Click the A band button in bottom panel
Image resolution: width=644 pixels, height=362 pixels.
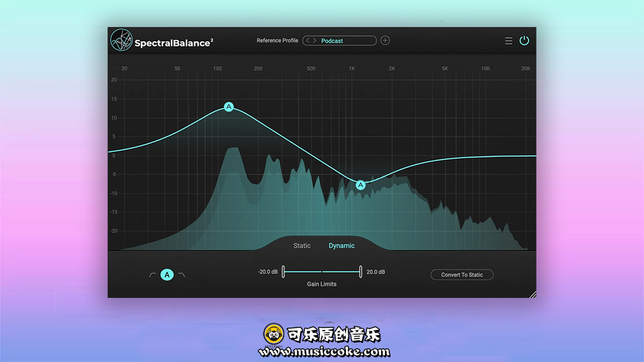[167, 275]
